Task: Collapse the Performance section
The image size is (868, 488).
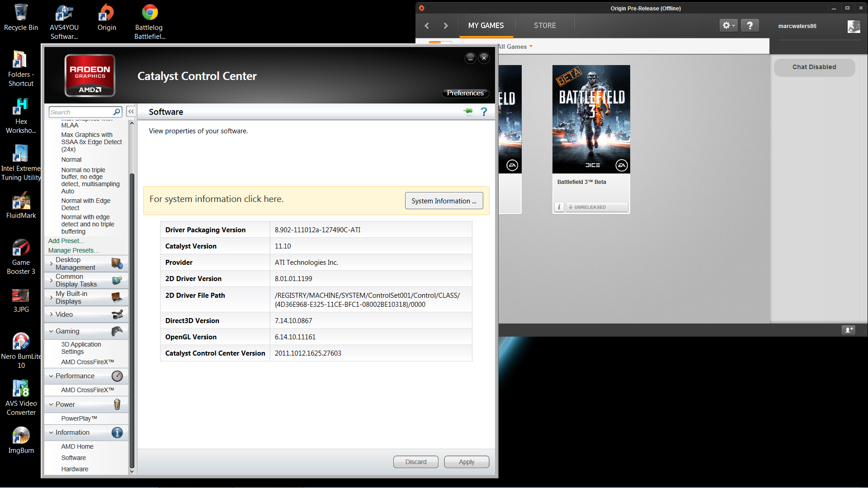Action: pos(51,376)
